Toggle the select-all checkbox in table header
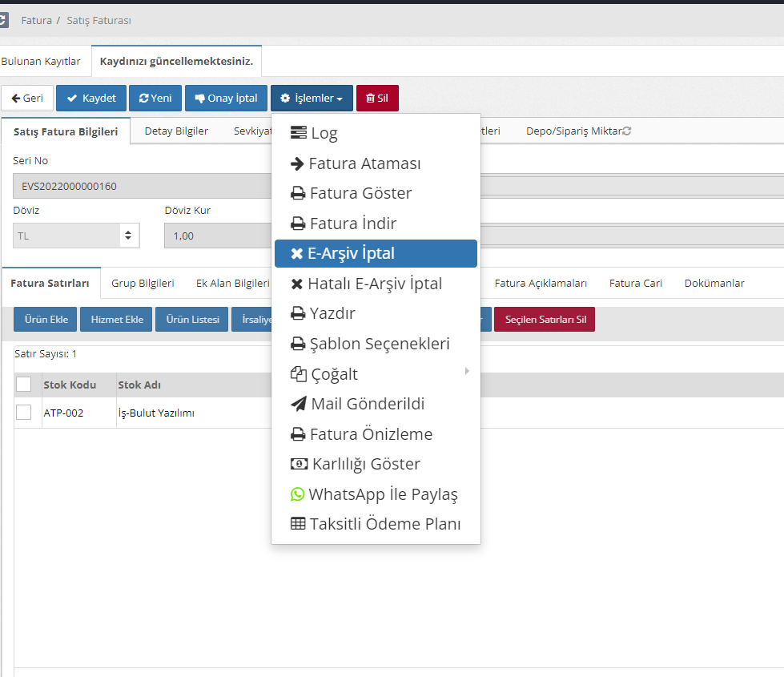784x677 pixels. (x=24, y=385)
